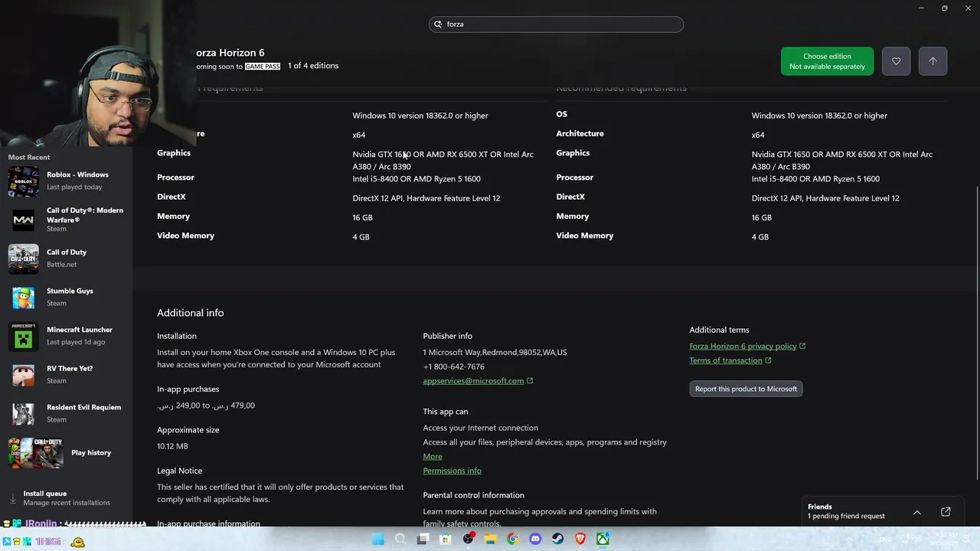980x551 pixels.
Task: Open Permissions info link
Action: [x=452, y=471]
